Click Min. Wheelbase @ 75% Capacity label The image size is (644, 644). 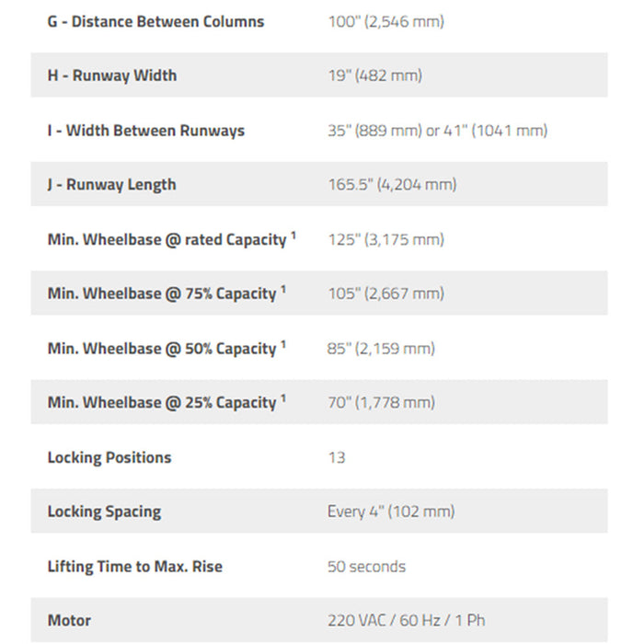[162, 293]
